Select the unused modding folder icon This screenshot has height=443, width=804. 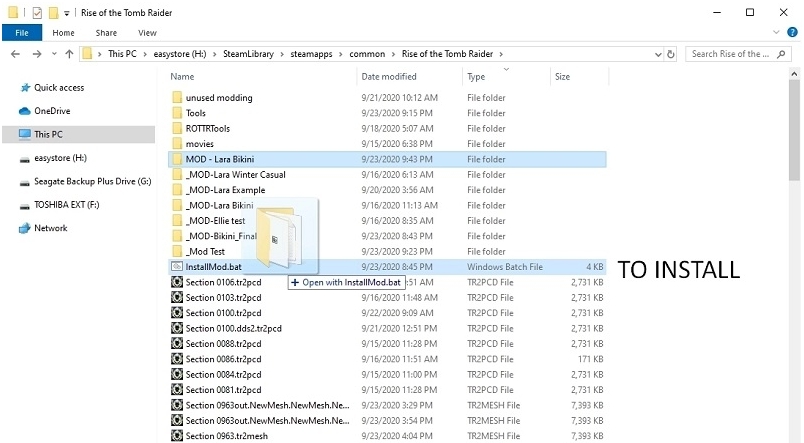pos(177,97)
